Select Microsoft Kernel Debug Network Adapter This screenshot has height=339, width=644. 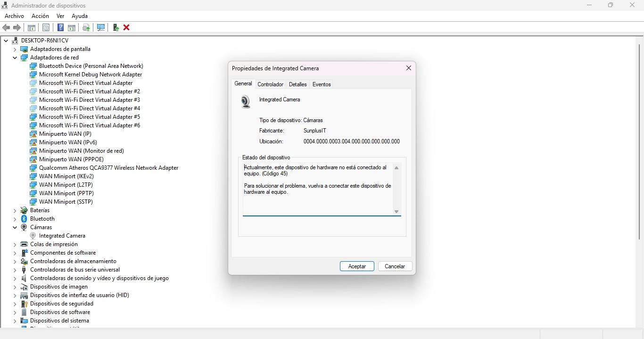coord(91,74)
